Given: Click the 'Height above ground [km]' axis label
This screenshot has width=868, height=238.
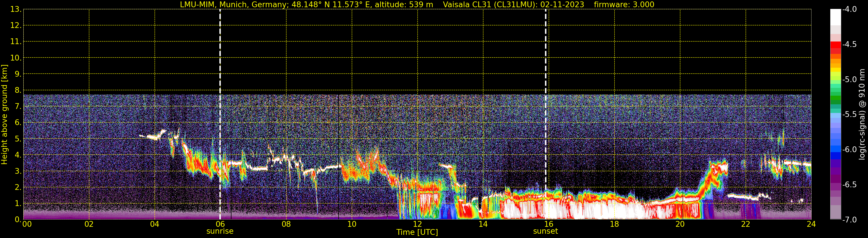Looking at the screenshot, I should click(x=4, y=114).
